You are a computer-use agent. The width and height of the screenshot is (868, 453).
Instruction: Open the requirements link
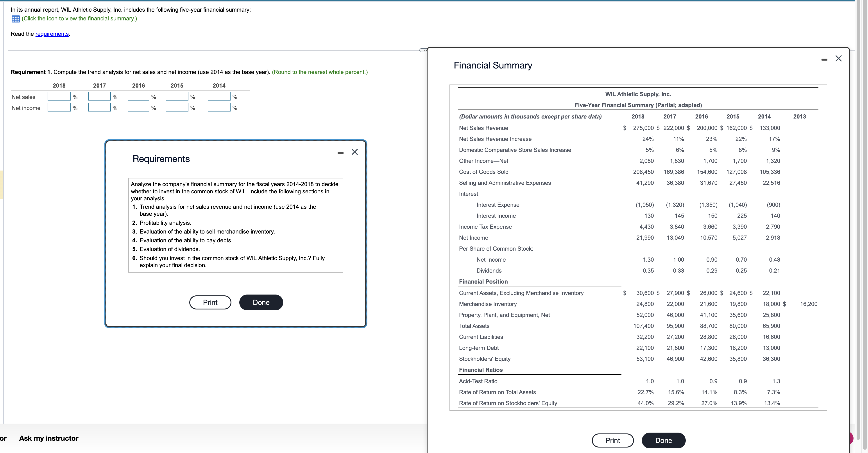52,34
